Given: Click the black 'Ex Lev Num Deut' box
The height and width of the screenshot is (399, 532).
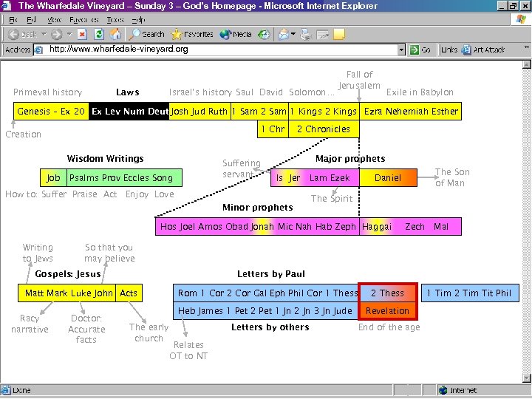Looking at the screenshot, I should tap(129, 111).
